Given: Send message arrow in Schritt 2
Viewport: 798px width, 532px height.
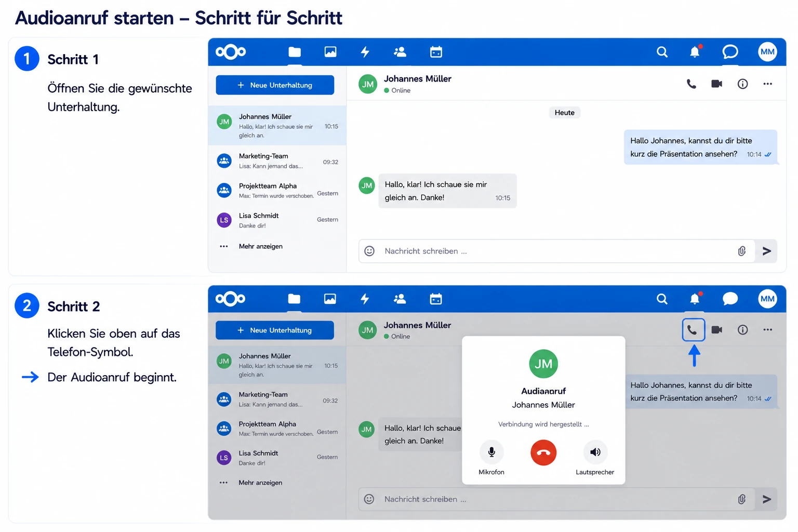Looking at the screenshot, I should pos(766,499).
